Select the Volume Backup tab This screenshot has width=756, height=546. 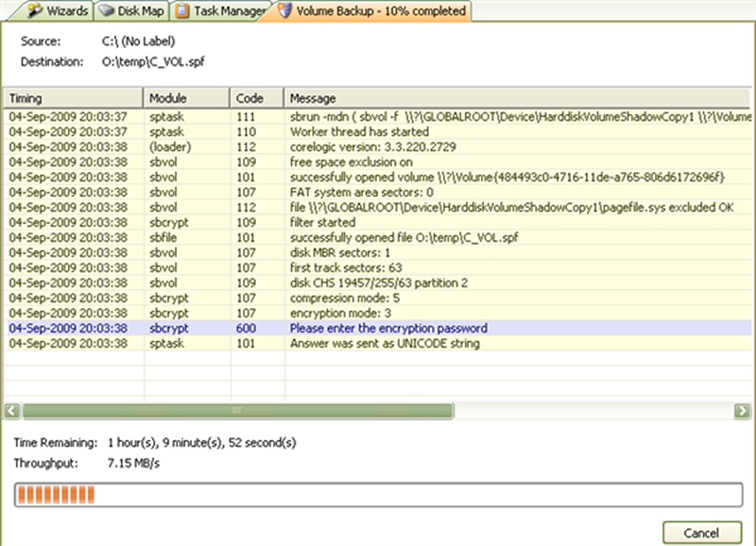pos(380,11)
